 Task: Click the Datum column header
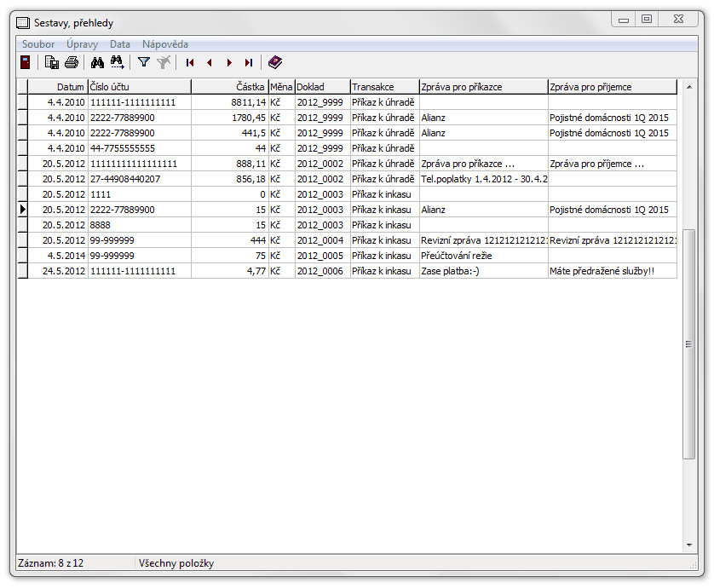(58, 87)
